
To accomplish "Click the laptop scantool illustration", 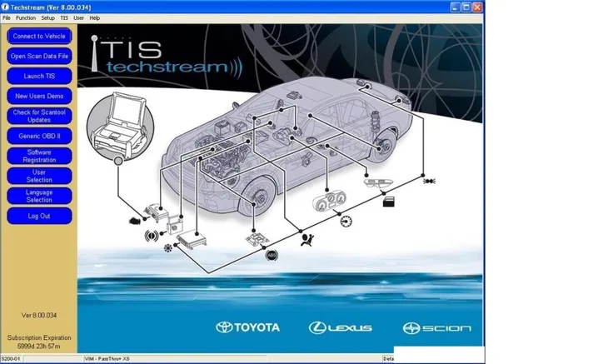I will pyautogui.click(x=120, y=126).
